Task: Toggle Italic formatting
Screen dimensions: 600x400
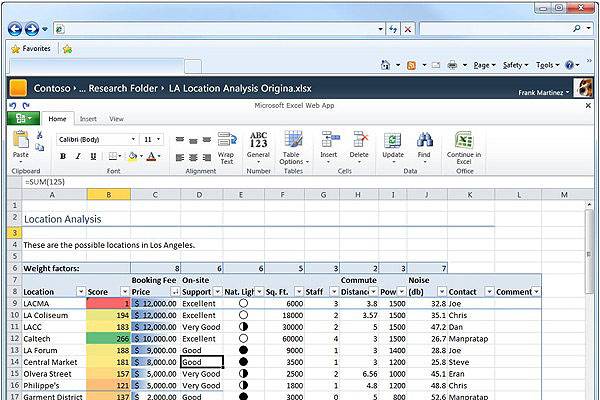Action: click(x=78, y=156)
